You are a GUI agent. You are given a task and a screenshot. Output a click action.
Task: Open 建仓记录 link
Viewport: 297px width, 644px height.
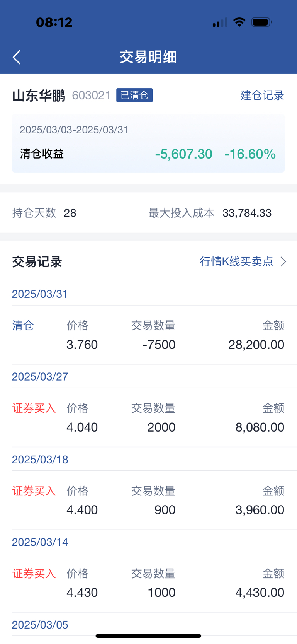click(262, 95)
